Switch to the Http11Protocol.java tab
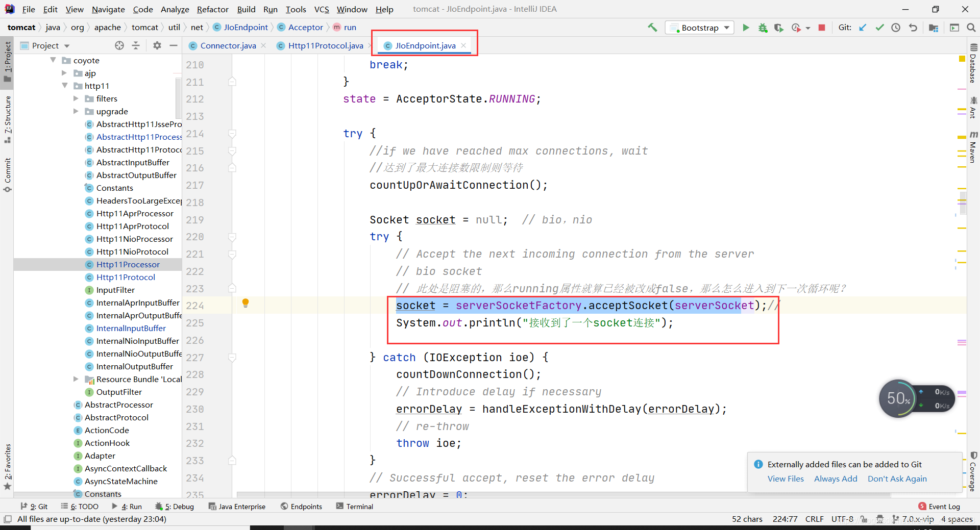This screenshot has width=980, height=530. [x=325, y=45]
